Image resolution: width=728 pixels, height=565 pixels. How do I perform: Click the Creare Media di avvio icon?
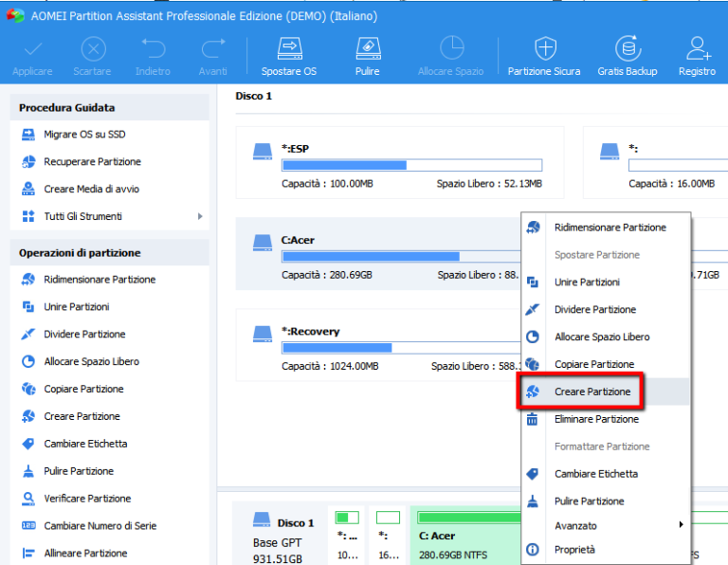(28, 189)
